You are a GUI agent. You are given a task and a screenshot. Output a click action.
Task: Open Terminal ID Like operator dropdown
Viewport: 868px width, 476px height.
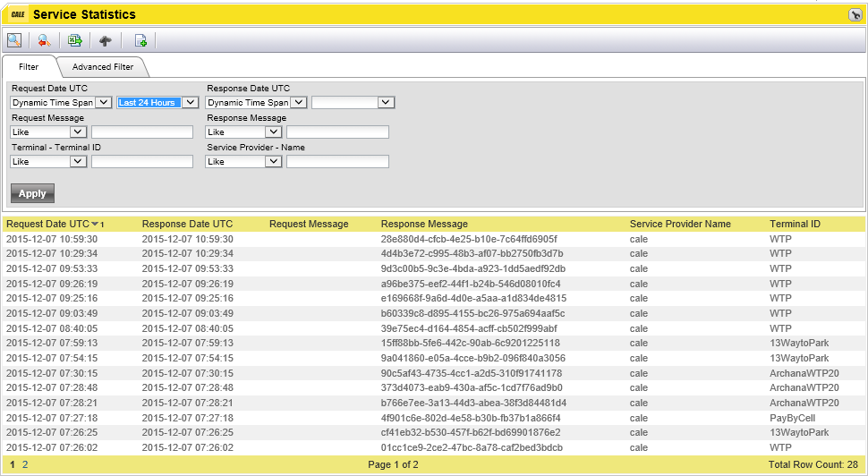pos(48,162)
